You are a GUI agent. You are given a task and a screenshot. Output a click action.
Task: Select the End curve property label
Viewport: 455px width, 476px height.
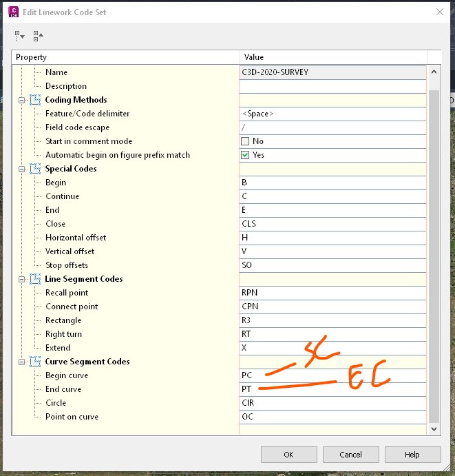click(63, 389)
